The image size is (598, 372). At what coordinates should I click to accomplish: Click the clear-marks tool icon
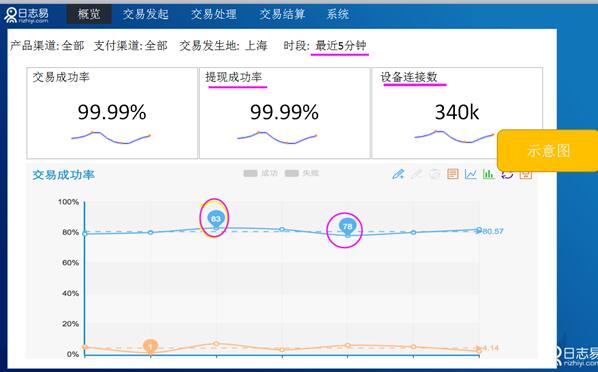pos(435,174)
